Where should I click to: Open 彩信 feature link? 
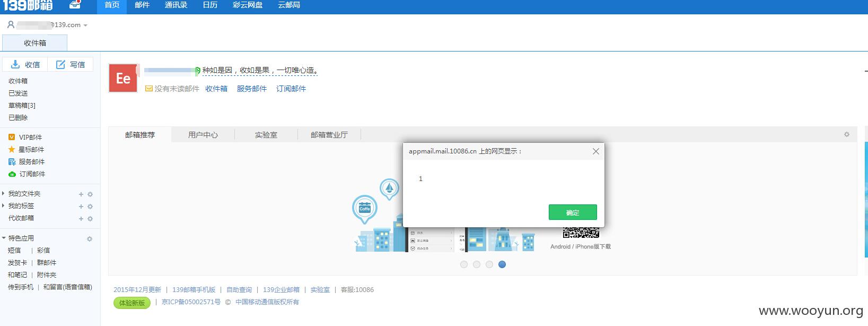[x=43, y=251]
